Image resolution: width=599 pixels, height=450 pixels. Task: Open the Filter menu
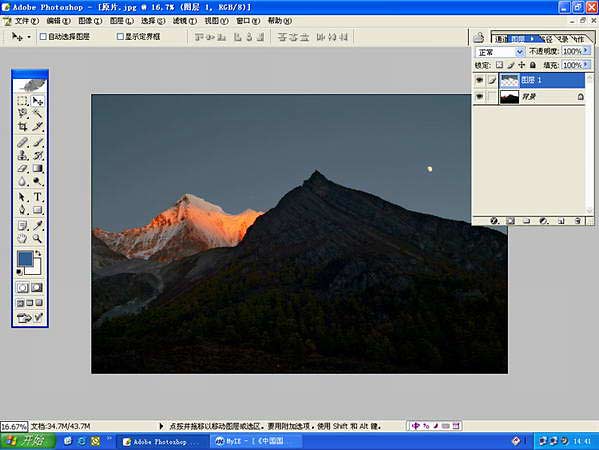click(185, 21)
